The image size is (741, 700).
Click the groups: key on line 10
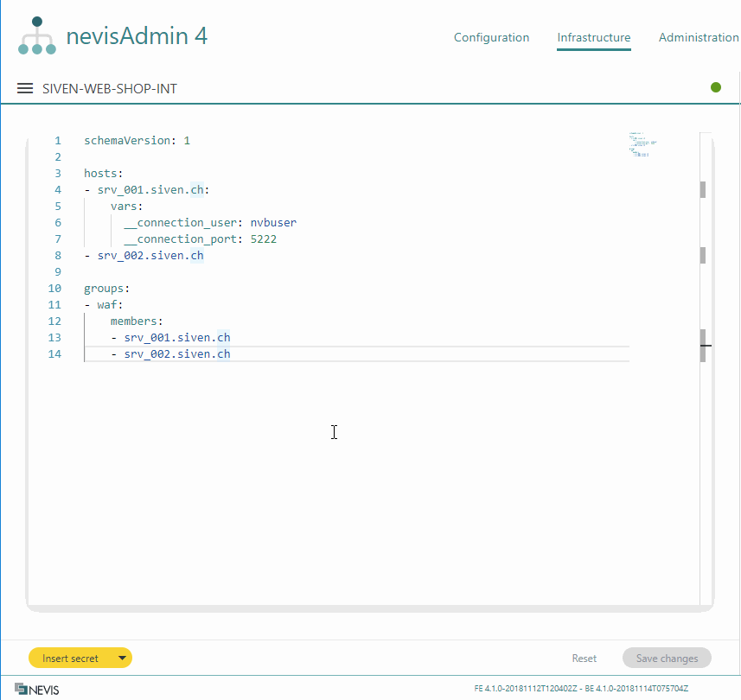coord(106,288)
